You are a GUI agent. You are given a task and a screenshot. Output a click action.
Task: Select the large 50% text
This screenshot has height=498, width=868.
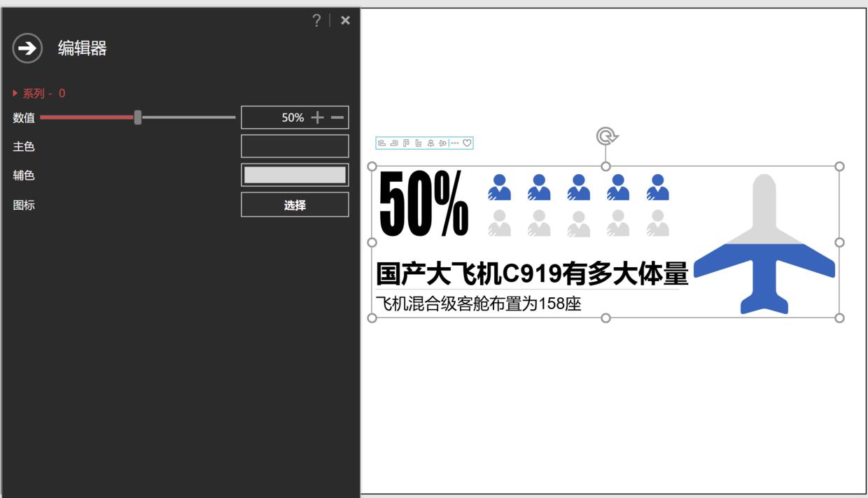pos(424,204)
